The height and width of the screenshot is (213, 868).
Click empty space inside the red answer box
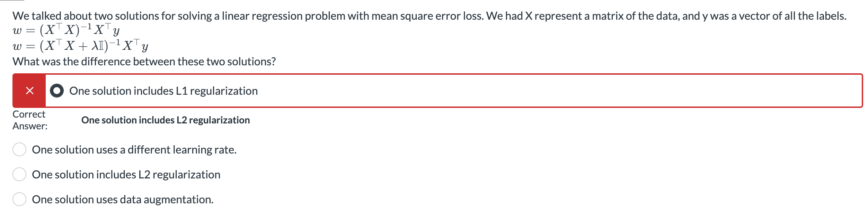[520, 91]
